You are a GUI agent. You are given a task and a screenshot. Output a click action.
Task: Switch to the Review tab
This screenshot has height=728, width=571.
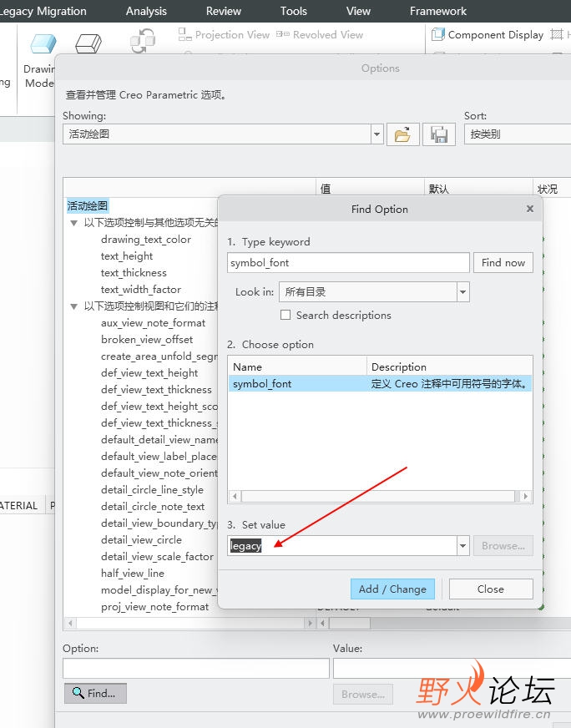(223, 11)
